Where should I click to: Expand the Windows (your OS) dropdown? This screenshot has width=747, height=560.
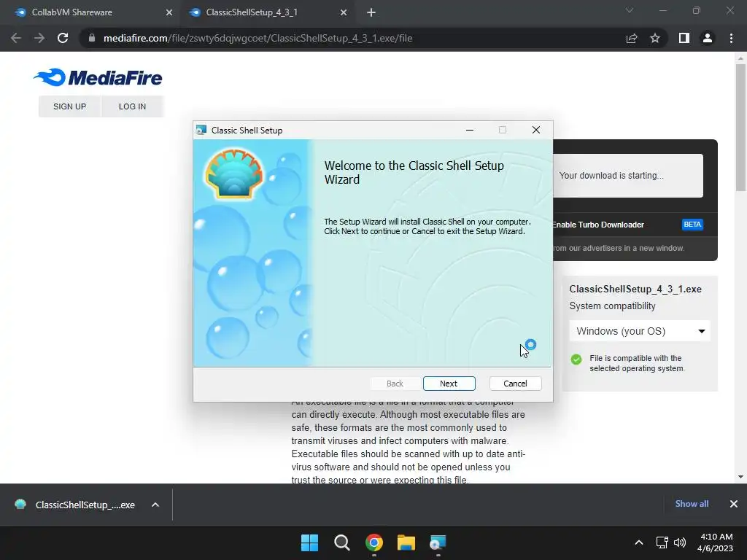[640, 331]
